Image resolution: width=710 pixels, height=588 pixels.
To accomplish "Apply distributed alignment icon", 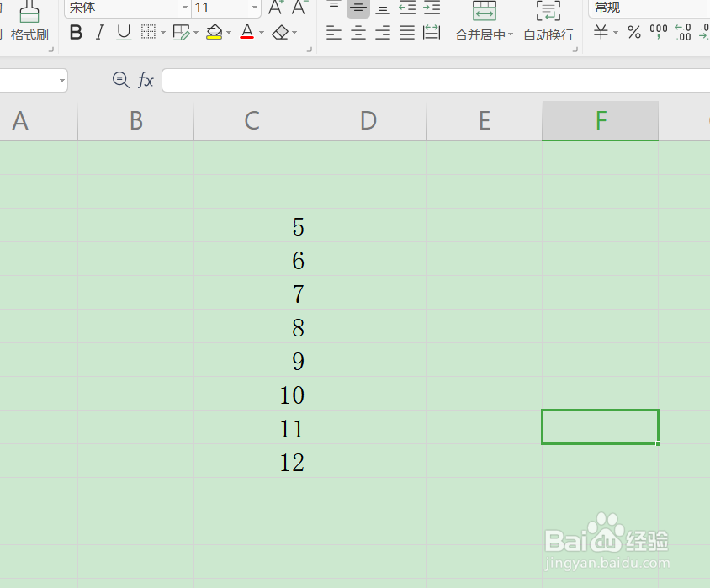I will click(x=431, y=33).
